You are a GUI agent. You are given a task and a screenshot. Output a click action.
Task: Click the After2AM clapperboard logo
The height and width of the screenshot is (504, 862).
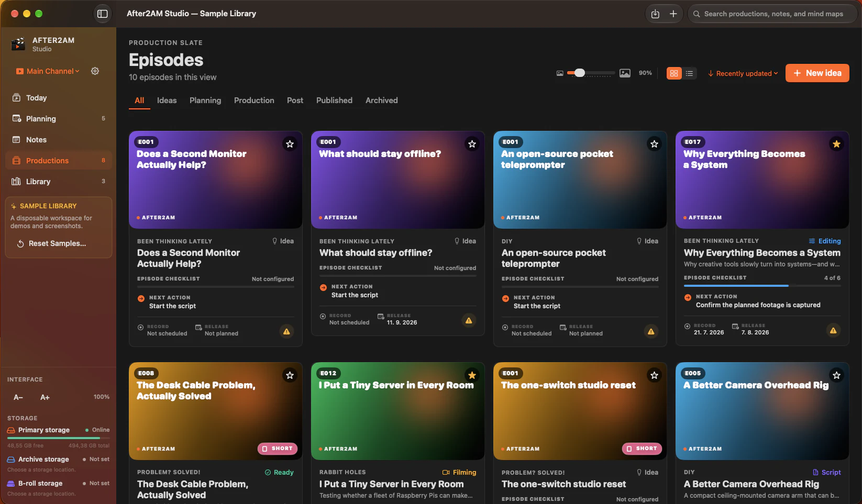coord(18,44)
